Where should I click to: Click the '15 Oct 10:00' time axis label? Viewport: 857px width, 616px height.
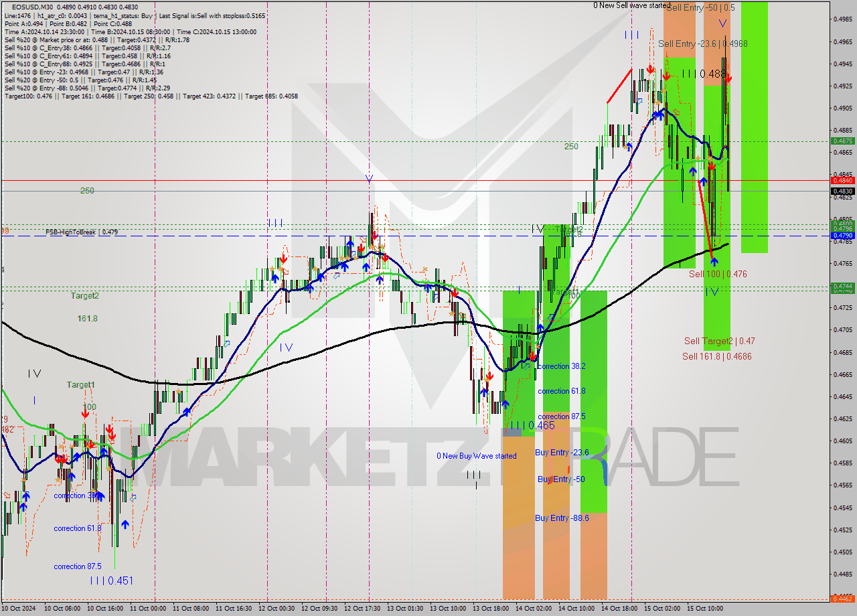coord(704,609)
